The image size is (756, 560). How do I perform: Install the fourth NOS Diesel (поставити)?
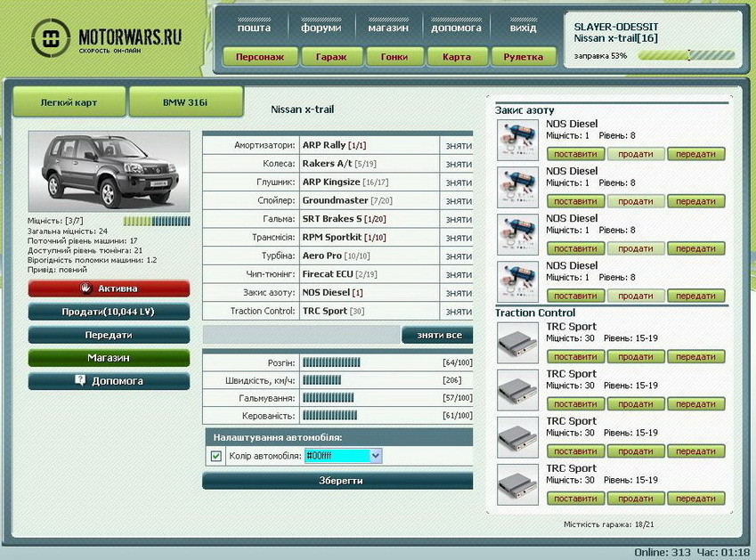[x=575, y=296]
